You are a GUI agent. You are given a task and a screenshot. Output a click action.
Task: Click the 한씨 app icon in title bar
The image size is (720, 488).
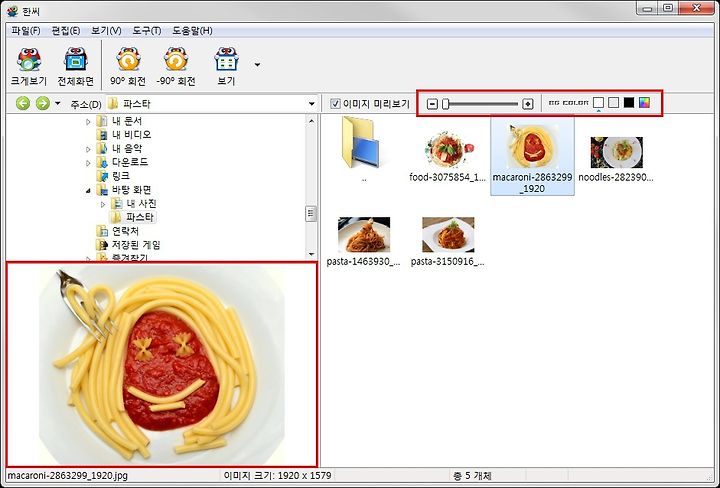click(13, 10)
